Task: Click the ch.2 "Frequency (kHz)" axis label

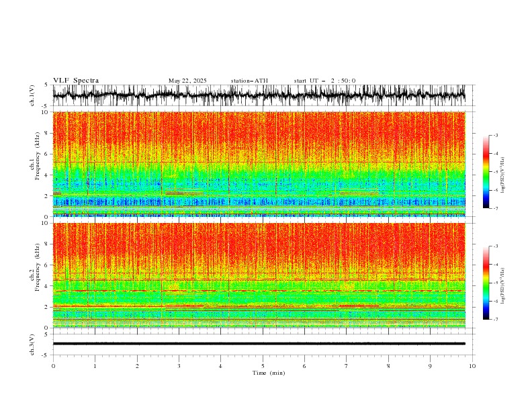Action: [x=38, y=267]
